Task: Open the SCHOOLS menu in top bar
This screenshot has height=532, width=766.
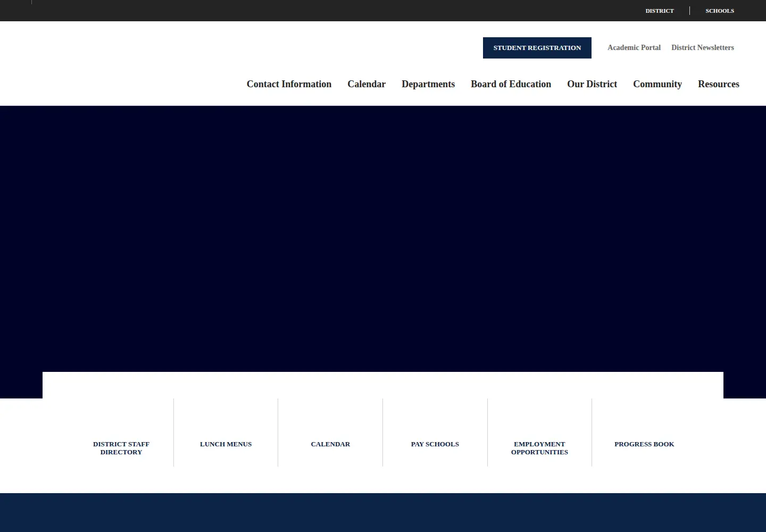Action: (720, 11)
